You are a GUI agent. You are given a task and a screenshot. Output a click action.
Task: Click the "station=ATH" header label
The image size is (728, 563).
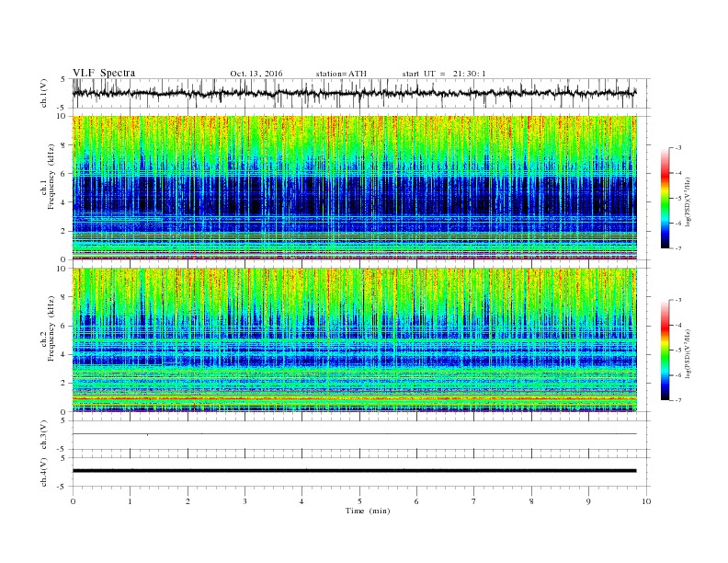click(x=341, y=74)
